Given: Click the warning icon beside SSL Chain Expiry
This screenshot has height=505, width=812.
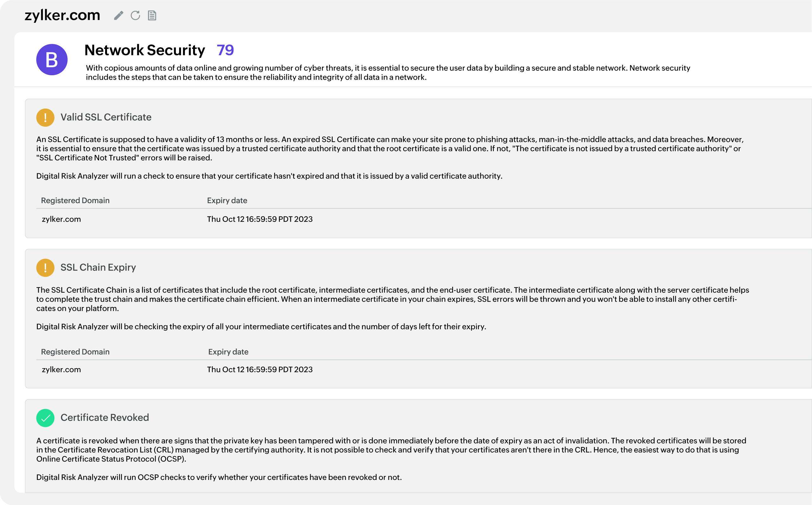Looking at the screenshot, I should click(x=45, y=268).
